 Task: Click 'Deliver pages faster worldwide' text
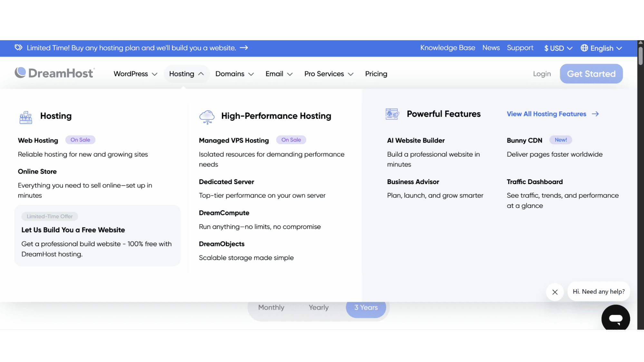coord(554,154)
